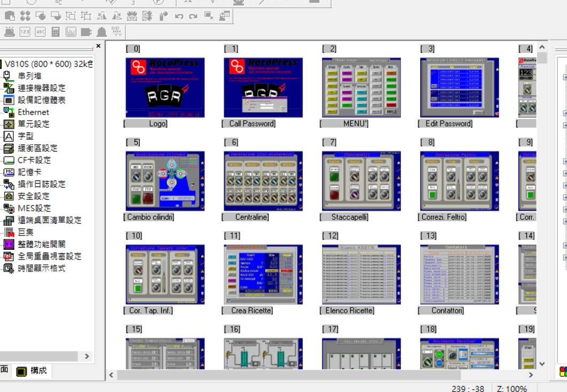
Task: Pick the bar graph tool icon
Action: 71,32
